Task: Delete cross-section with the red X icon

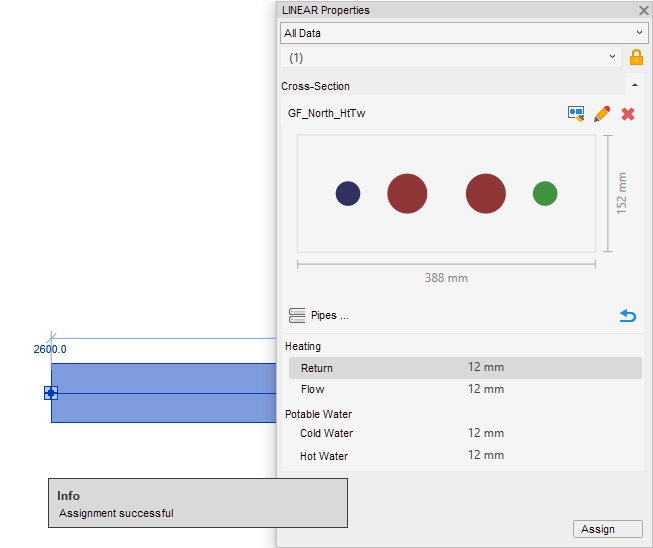Action: click(628, 114)
